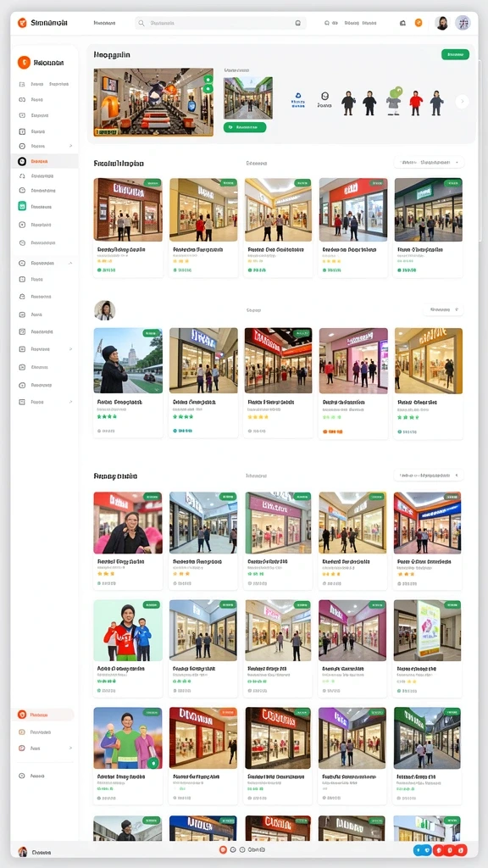The image size is (488, 868).
Task: Open the user avatar in top-right corner
Action: (441, 23)
